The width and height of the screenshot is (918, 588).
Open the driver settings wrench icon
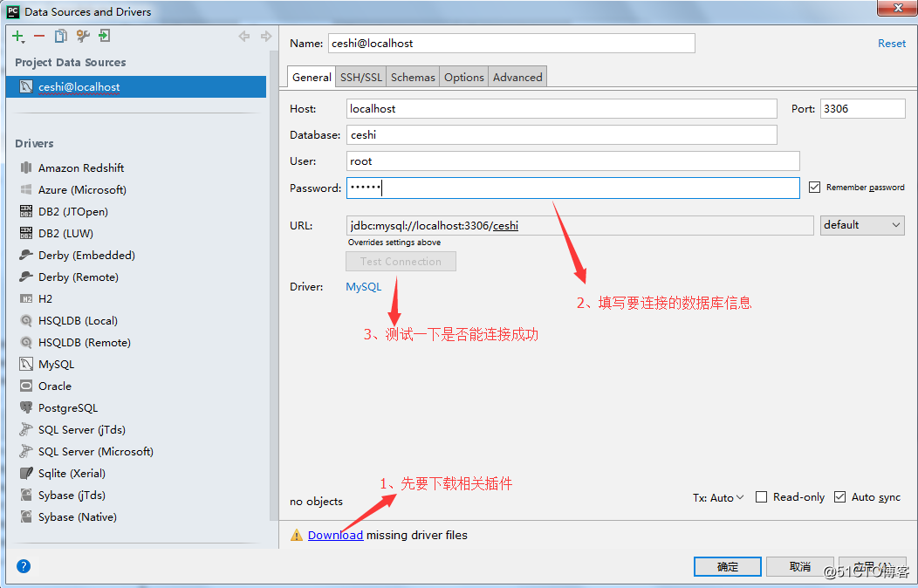click(x=83, y=37)
